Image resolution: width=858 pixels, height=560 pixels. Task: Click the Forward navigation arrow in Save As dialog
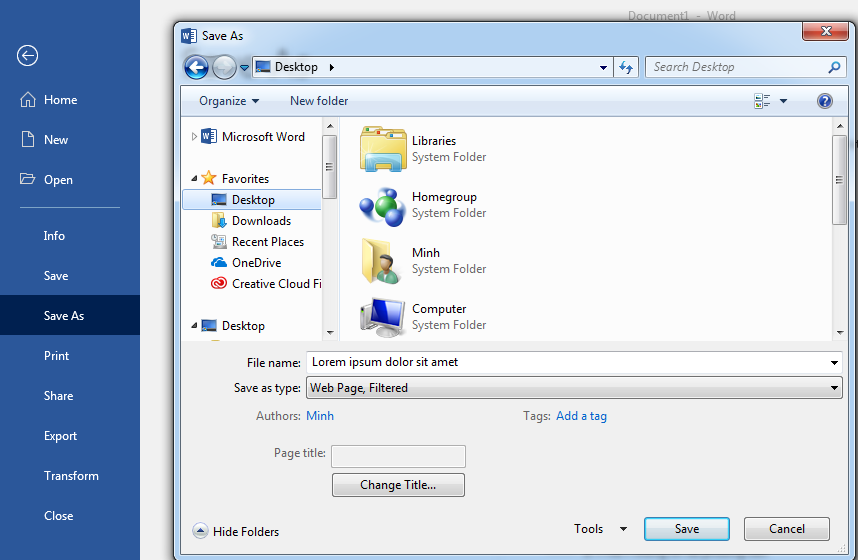(x=224, y=67)
